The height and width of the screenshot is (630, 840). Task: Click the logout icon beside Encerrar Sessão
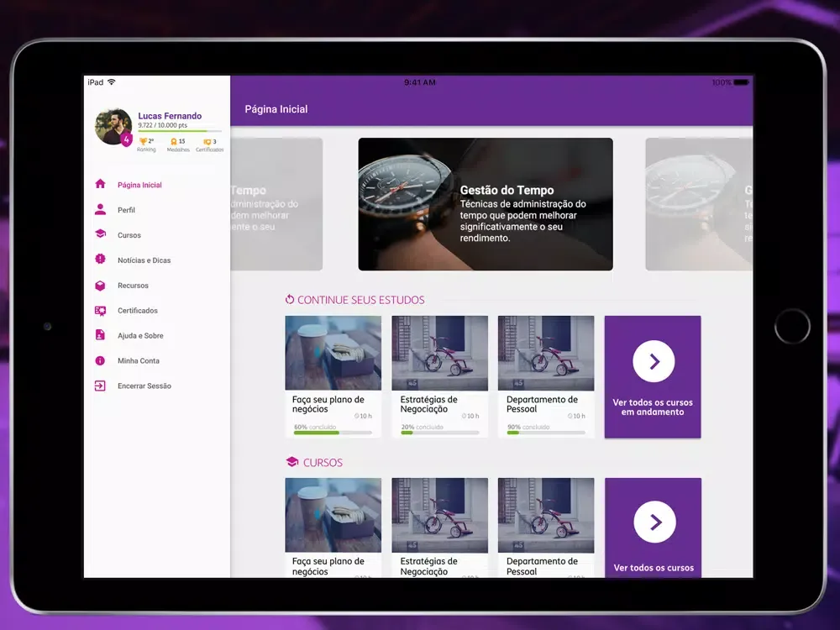[x=100, y=386]
